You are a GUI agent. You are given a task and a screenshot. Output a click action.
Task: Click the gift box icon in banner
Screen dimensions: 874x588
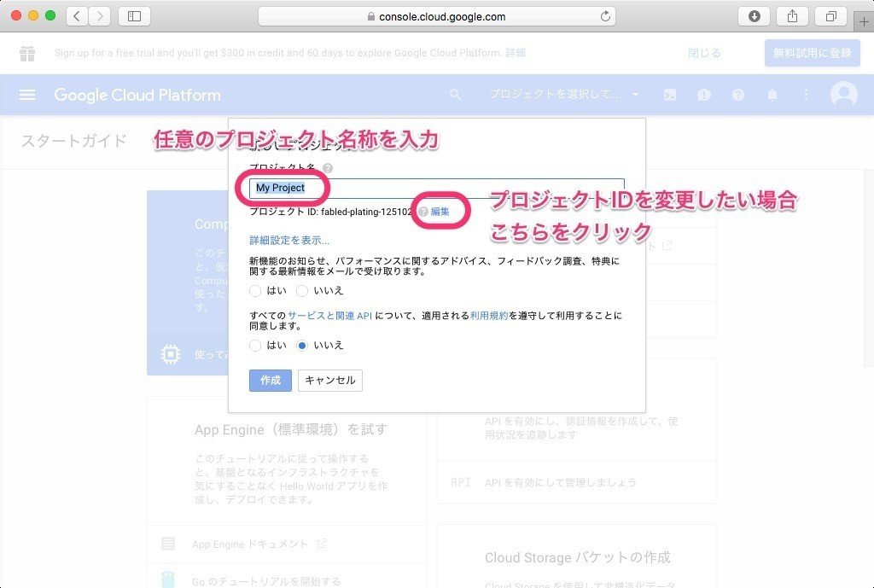[27, 54]
